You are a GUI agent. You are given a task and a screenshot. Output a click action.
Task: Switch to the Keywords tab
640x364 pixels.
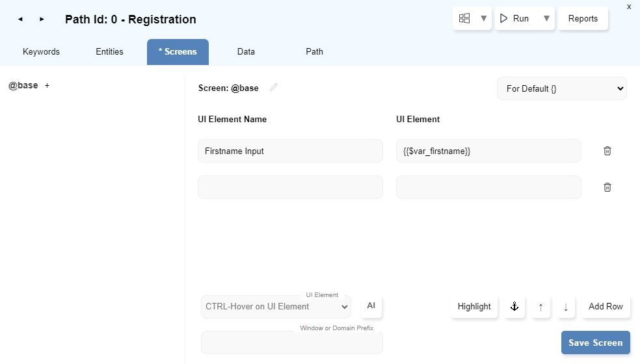[x=41, y=52]
